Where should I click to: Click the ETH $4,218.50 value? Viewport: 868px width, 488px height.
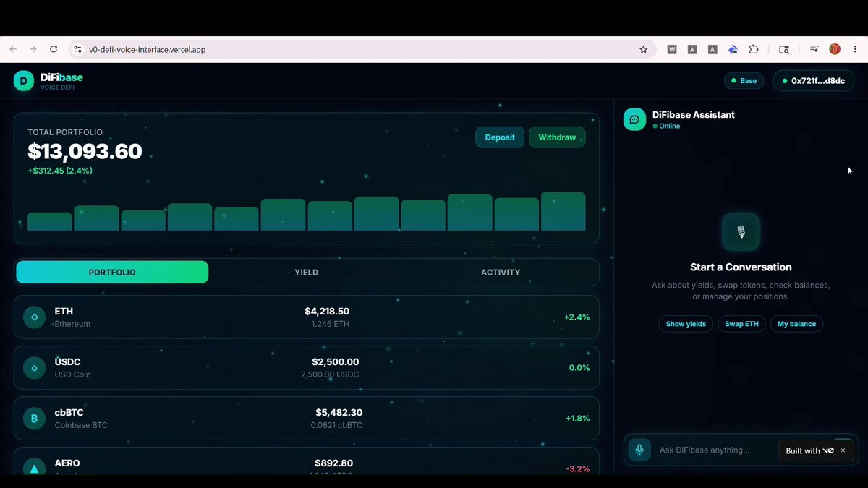[x=327, y=311]
